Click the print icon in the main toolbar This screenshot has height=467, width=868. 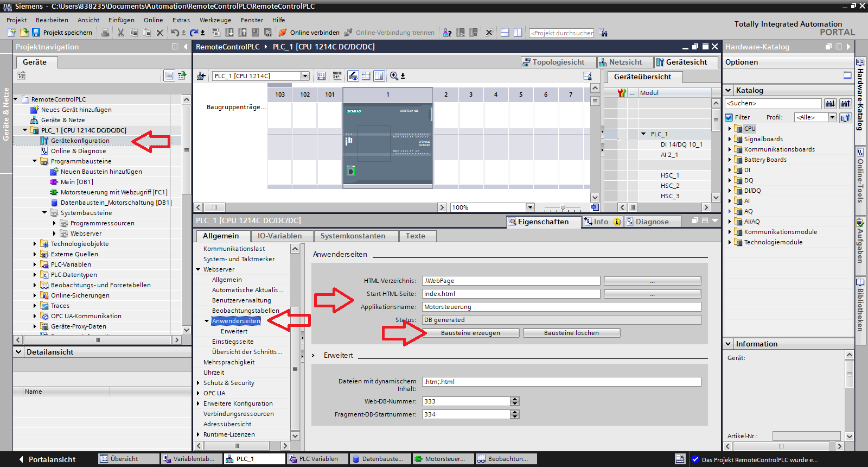(x=105, y=33)
